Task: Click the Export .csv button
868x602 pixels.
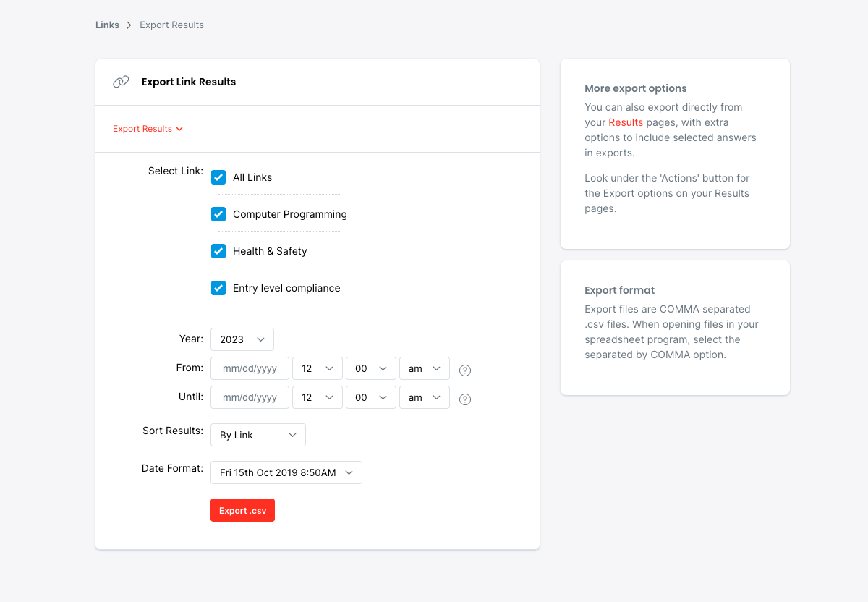Action: pyautogui.click(x=242, y=510)
